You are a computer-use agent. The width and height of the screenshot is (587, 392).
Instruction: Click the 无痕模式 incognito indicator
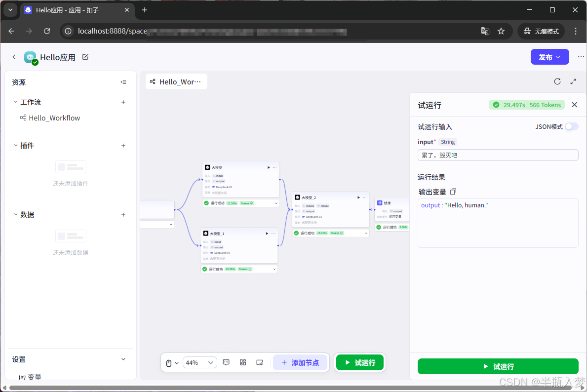point(541,31)
